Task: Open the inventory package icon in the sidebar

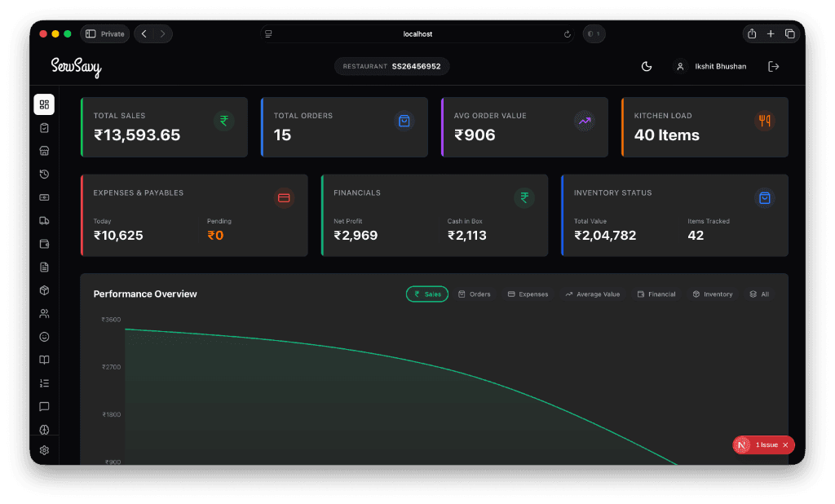Action: (44, 290)
